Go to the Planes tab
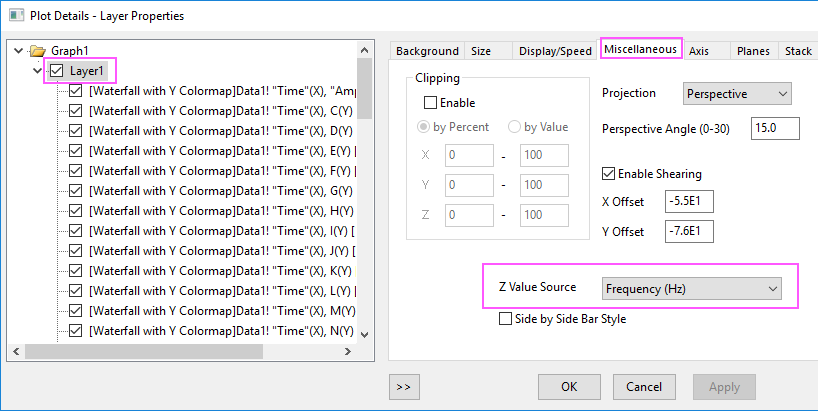This screenshot has height=411, width=818. 752,51
